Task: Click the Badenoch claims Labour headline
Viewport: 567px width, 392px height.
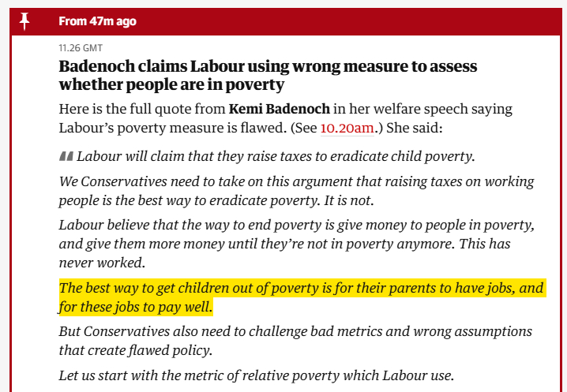Action: (x=268, y=66)
